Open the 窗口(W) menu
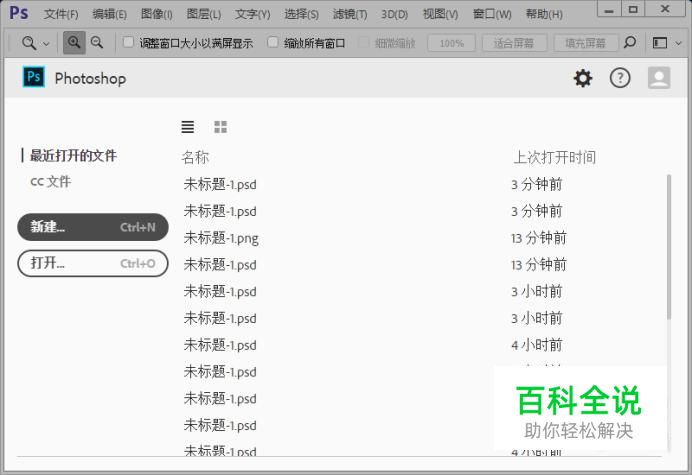The width and height of the screenshot is (692, 475). click(492, 15)
